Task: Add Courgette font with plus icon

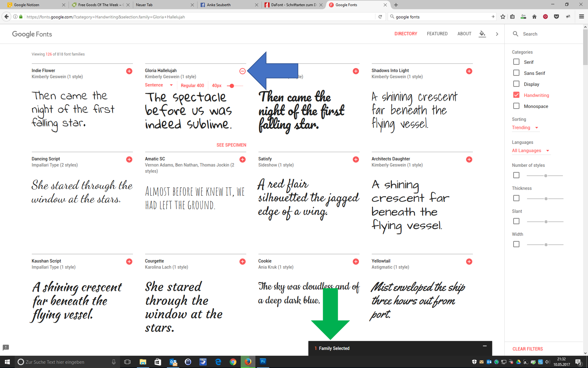Action: (242, 261)
